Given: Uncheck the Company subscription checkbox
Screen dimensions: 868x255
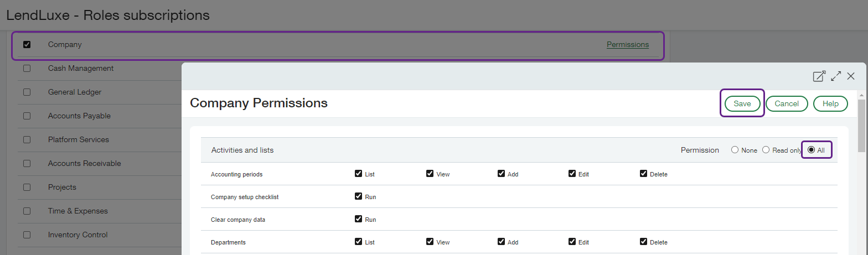Looking at the screenshot, I should click(x=27, y=44).
